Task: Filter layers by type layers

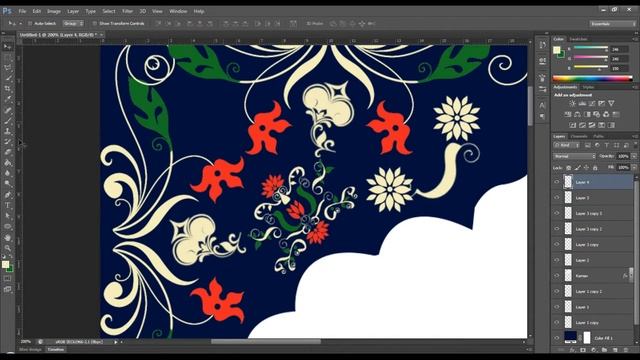Action: [607, 145]
